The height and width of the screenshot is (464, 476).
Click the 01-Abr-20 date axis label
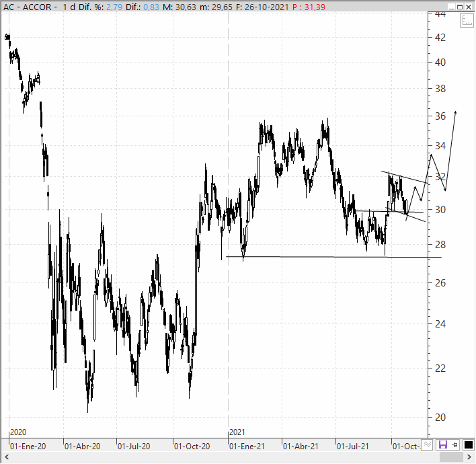pyautogui.click(x=82, y=447)
